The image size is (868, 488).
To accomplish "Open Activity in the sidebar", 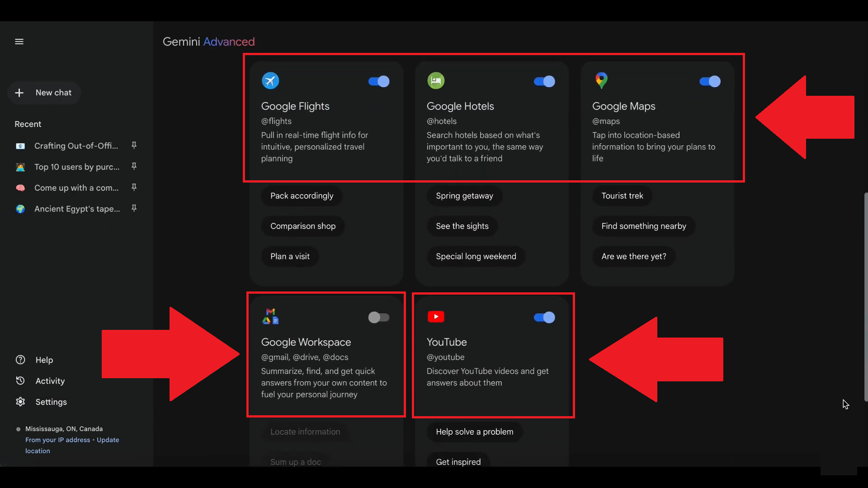I will [50, 381].
